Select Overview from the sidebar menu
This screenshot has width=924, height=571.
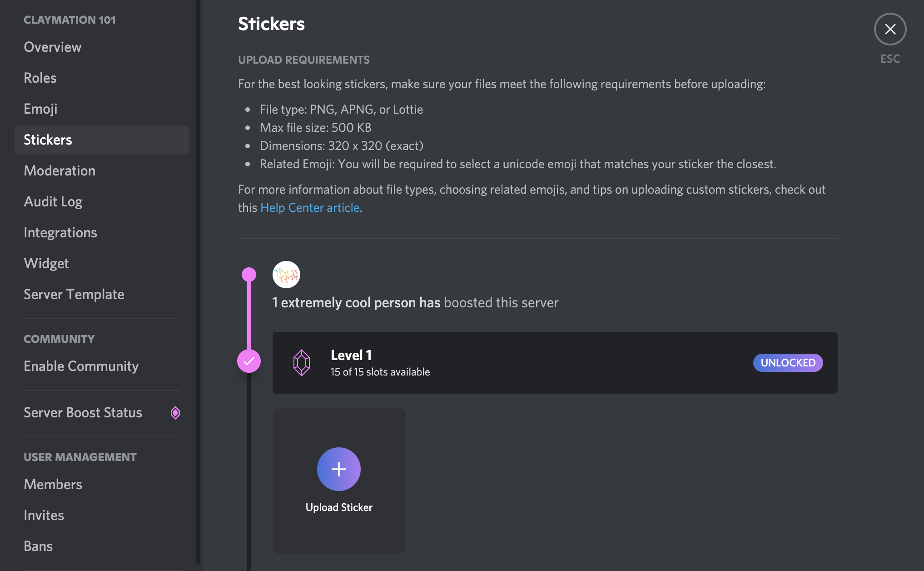53,46
